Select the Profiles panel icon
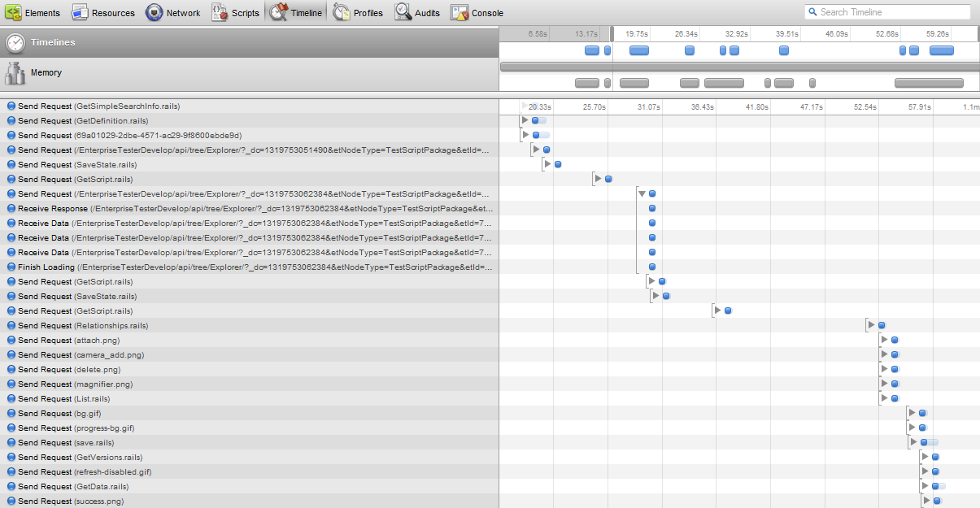 342,12
